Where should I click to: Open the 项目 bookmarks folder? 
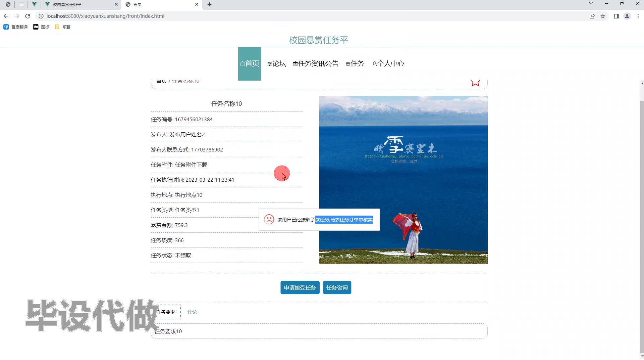click(63, 27)
